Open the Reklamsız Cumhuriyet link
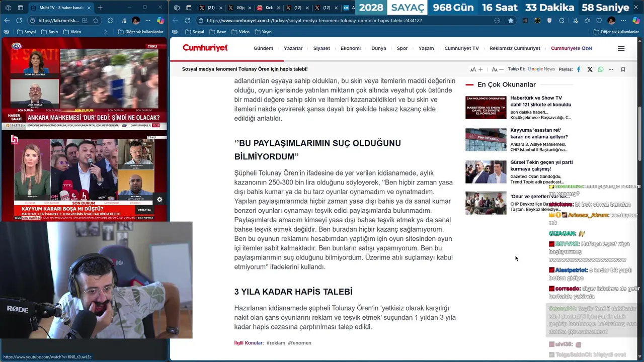The width and height of the screenshot is (644, 362). point(515,48)
